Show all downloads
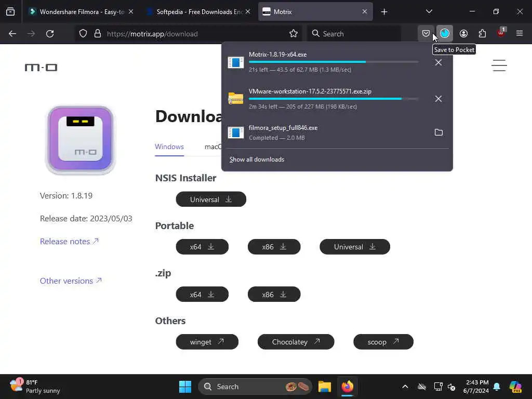 click(x=257, y=159)
